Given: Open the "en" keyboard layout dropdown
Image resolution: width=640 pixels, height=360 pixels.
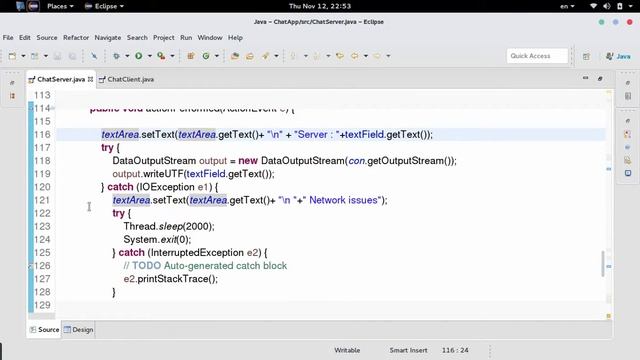Looking at the screenshot, I should pyautogui.click(x=567, y=6).
